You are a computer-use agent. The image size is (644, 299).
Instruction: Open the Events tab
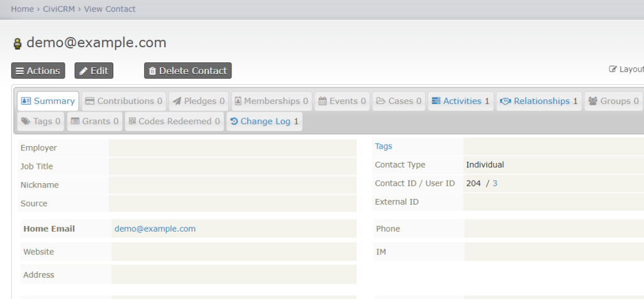[x=342, y=101]
